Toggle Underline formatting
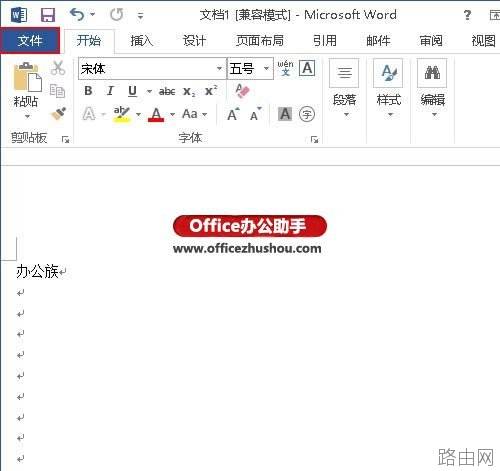 (x=132, y=91)
